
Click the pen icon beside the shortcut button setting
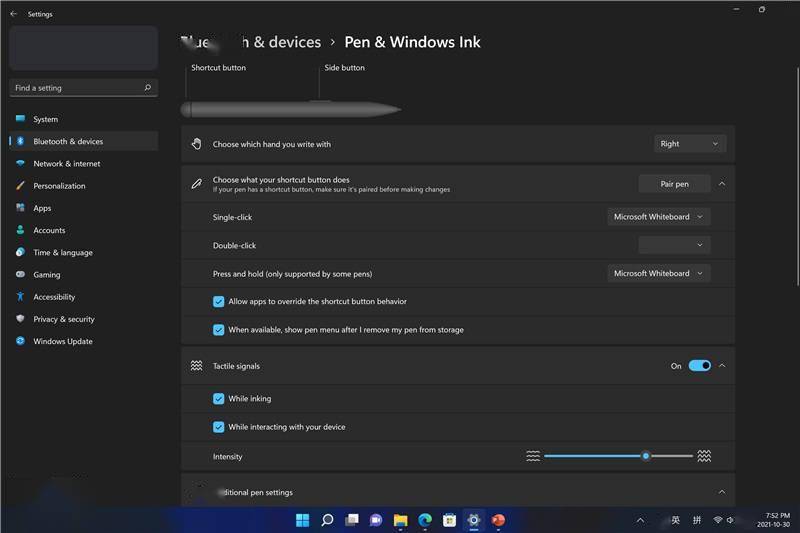196,184
